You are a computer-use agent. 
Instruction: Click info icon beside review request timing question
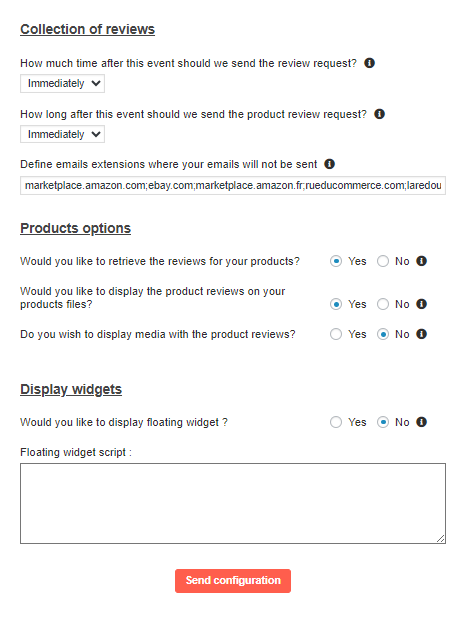pyautogui.click(x=369, y=63)
